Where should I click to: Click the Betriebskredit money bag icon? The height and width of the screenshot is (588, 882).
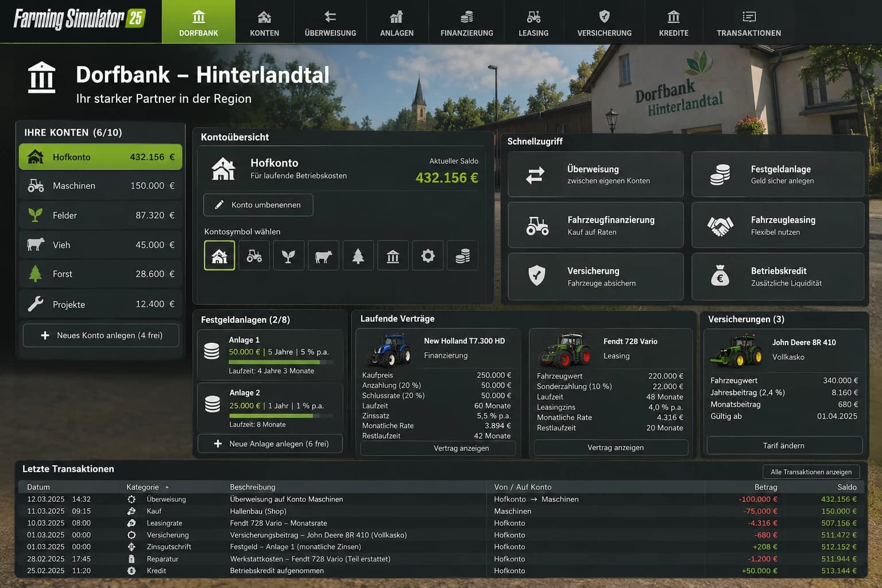click(719, 276)
